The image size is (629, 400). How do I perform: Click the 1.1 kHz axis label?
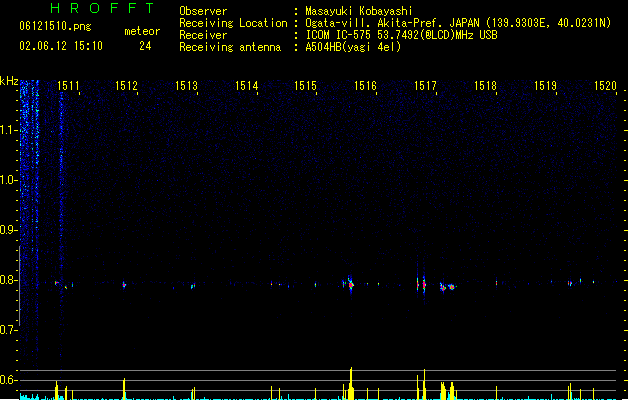pos(8,130)
